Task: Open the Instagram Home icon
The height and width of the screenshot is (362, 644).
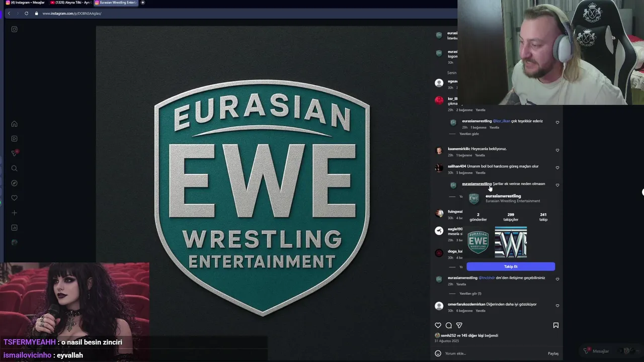Action: pos(14,124)
